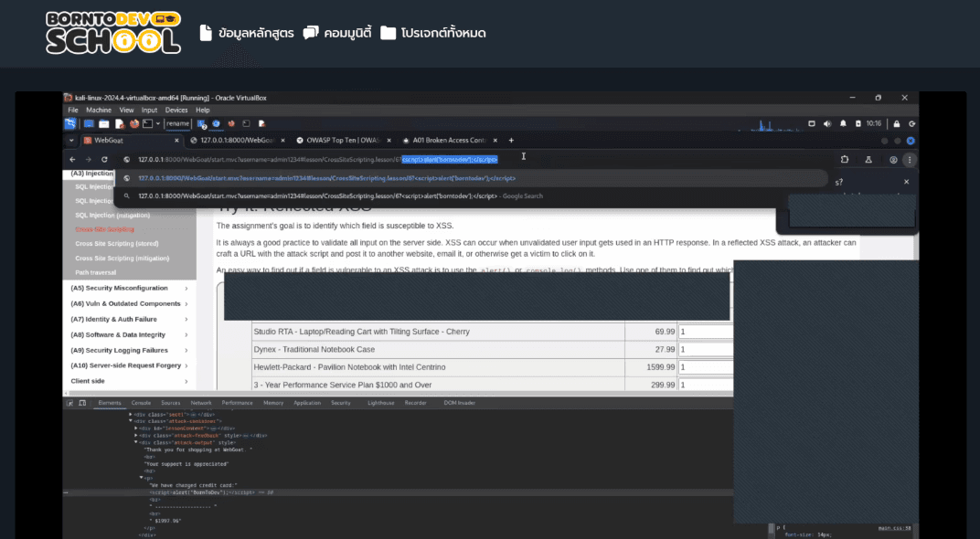Viewport: 980px width, 539px height.
Task: Close the OWASP Top Ten tab
Action: pos(389,141)
